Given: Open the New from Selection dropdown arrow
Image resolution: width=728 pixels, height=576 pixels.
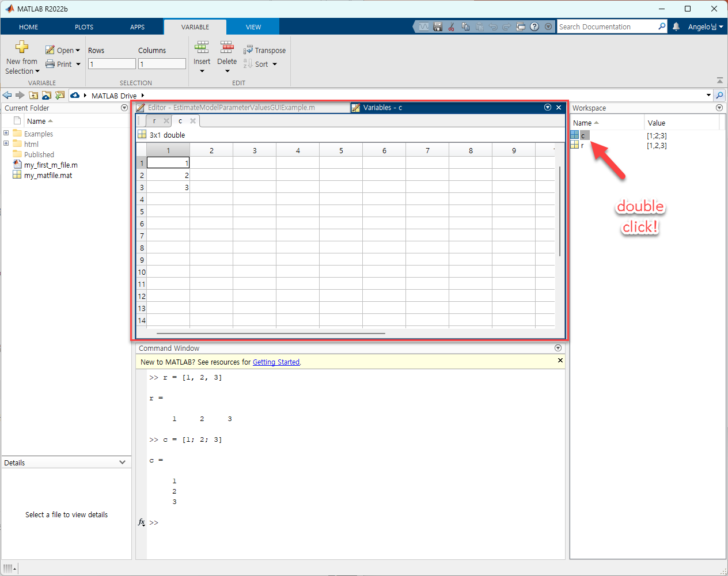Looking at the screenshot, I should (37, 71).
